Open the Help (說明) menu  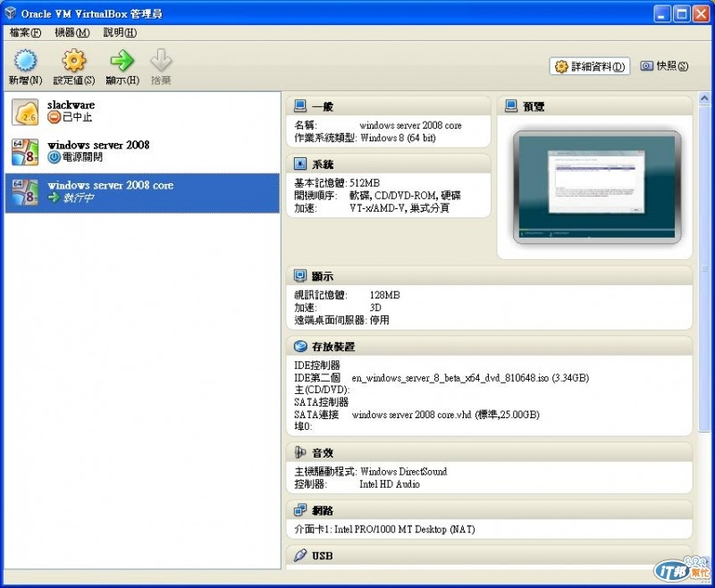[x=120, y=32]
